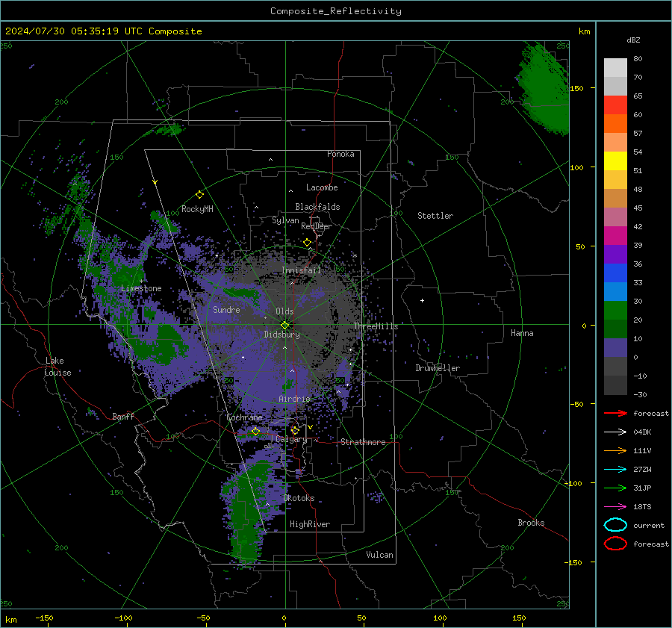Click the white 04DK arrow icon
The height and width of the screenshot is (628, 672).
click(615, 432)
